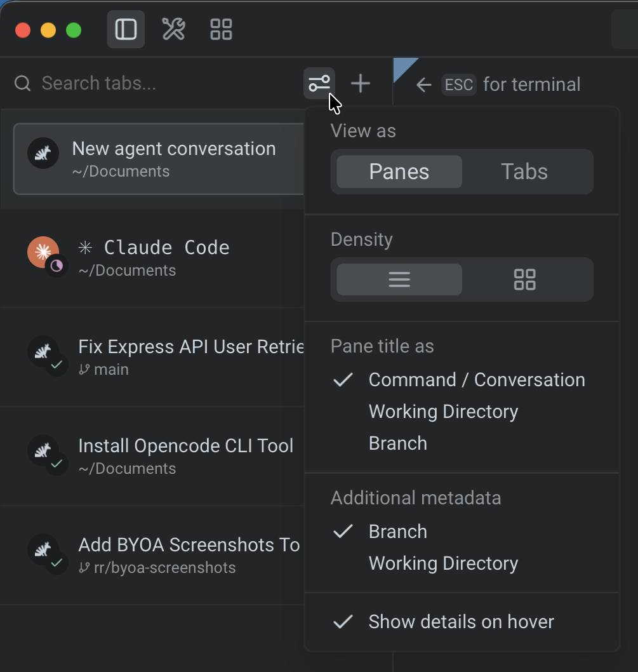The height and width of the screenshot is (672, 638).
Task: Click the Claude Code agent avatar
Action: pyautogui.click(x=42, y=252)
